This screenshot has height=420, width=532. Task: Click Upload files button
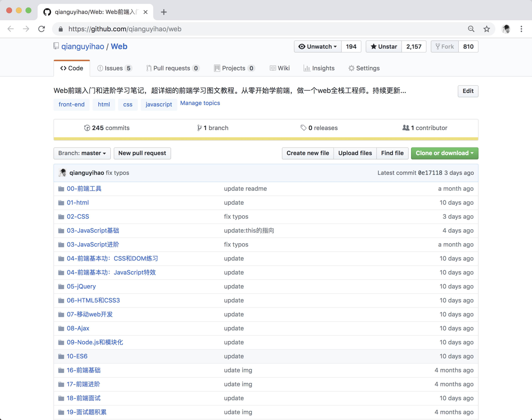point(355,153)
